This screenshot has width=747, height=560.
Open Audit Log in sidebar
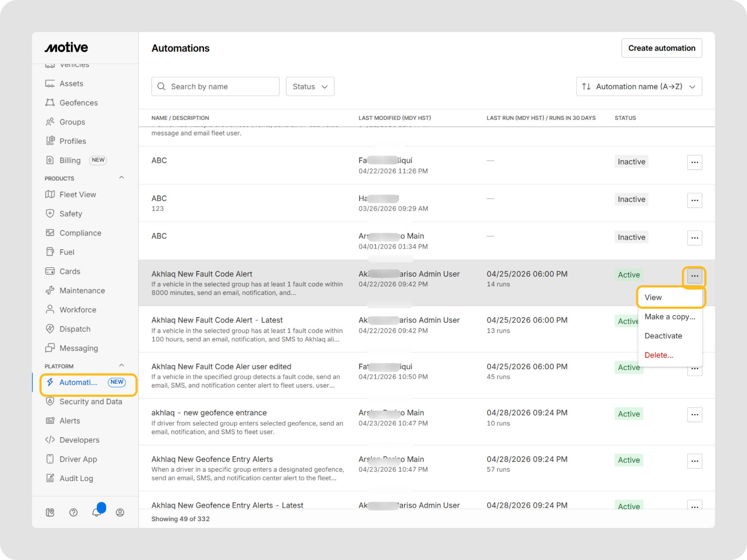(76, 478)
